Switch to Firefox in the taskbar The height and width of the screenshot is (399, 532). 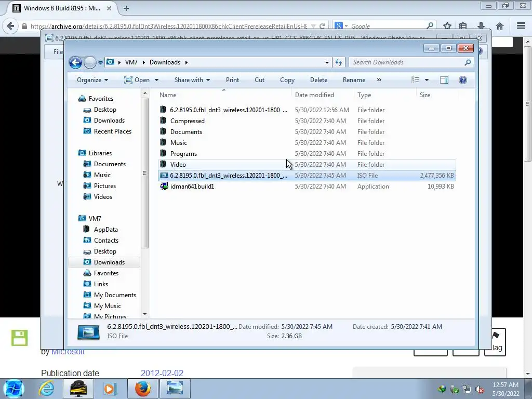click(143, 389)
